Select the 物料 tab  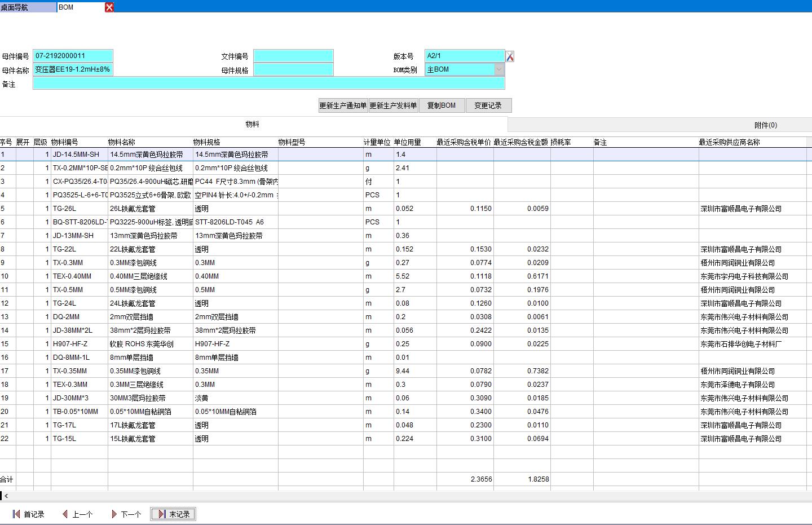coord(253,124)
